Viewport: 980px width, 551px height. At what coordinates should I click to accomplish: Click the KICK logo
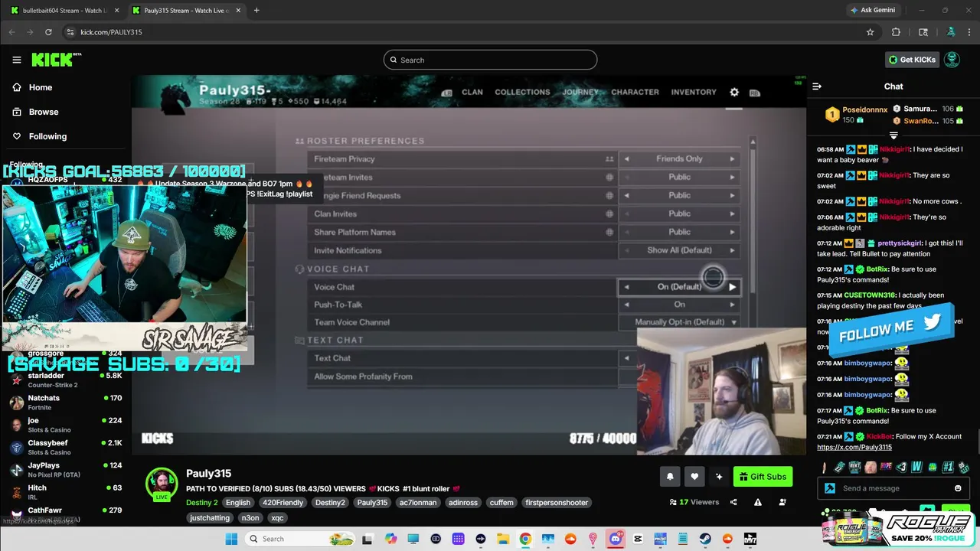pyautogui.click(x=55, y=60)
